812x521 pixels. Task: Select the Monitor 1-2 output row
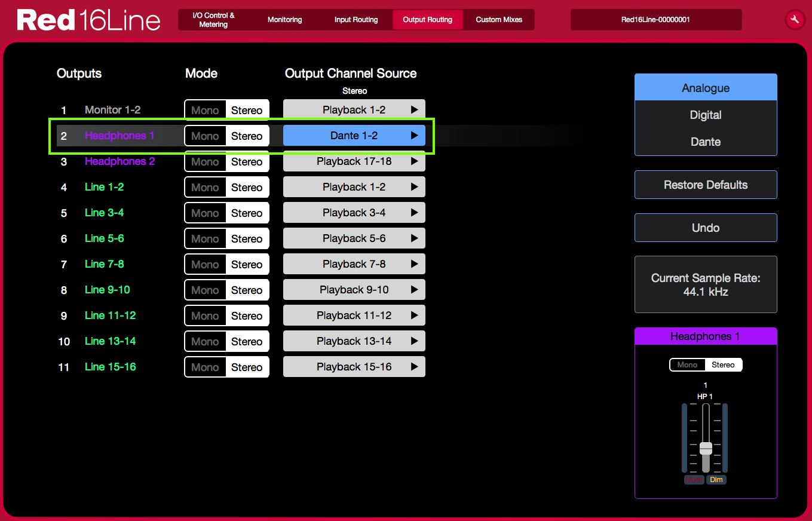(113, 110)
